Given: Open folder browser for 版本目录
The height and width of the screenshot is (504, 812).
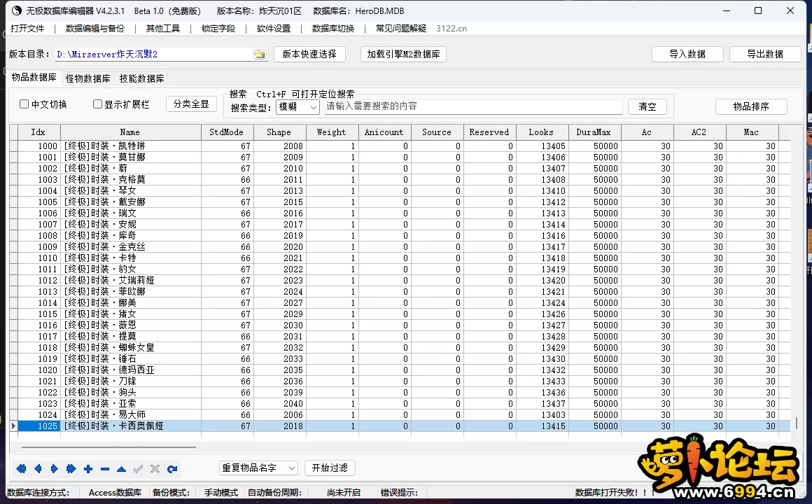Looking at the screenshot, I should (x=260, y=55).
